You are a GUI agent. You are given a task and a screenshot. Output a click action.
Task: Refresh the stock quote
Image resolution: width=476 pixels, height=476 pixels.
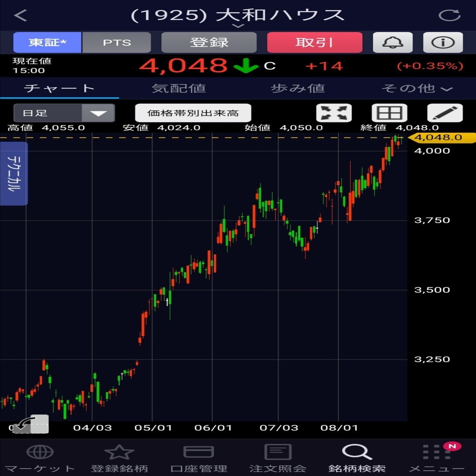(x=450, y=15)
